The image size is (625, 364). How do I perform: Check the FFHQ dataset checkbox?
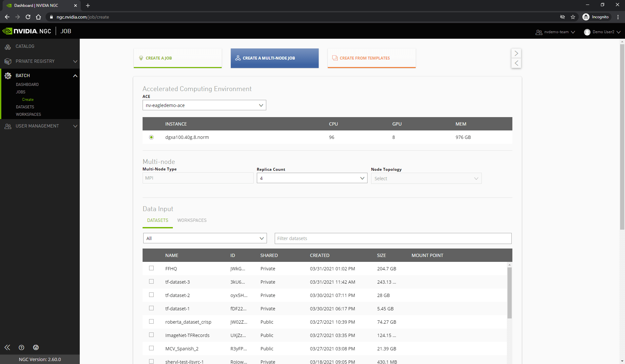point(151,268)
